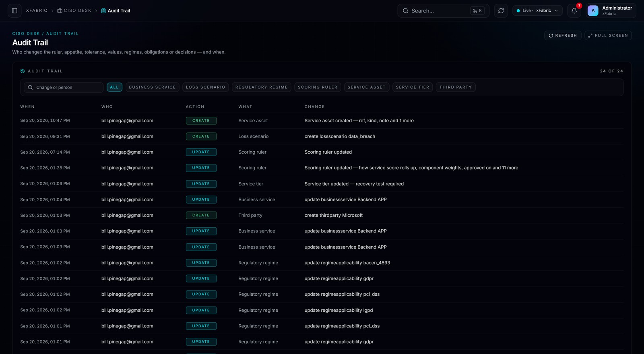Viewport: 644px width, 354px height.
Task: Filter by Scoring Ruler
Action: point(318,87)
